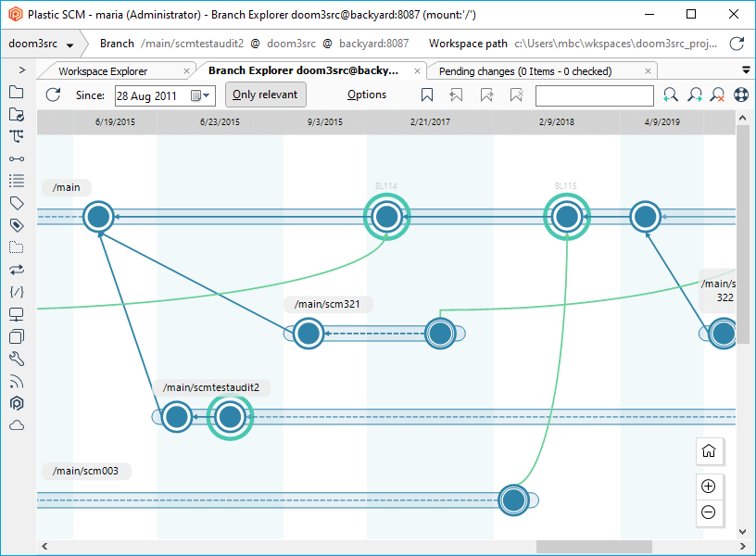This screenshot has height=556, width=756.
Task: Toggle the Only relevant filter button
Action: click(265, 95)
